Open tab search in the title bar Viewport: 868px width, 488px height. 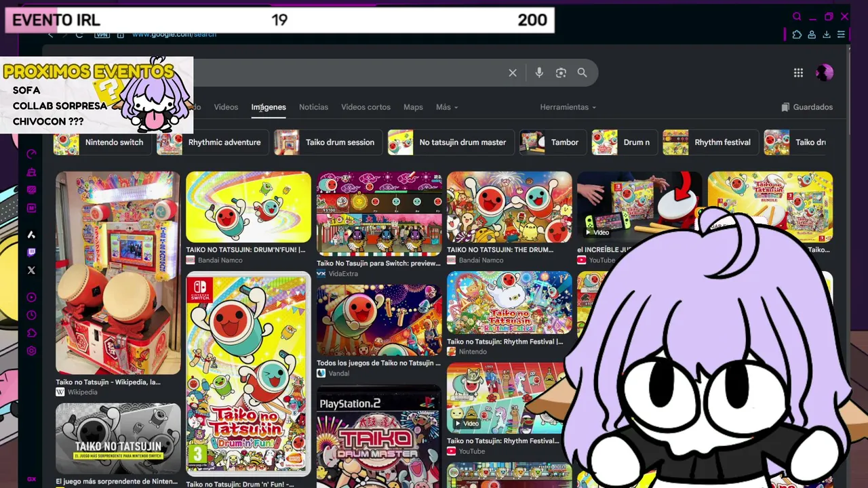(797, 17)
